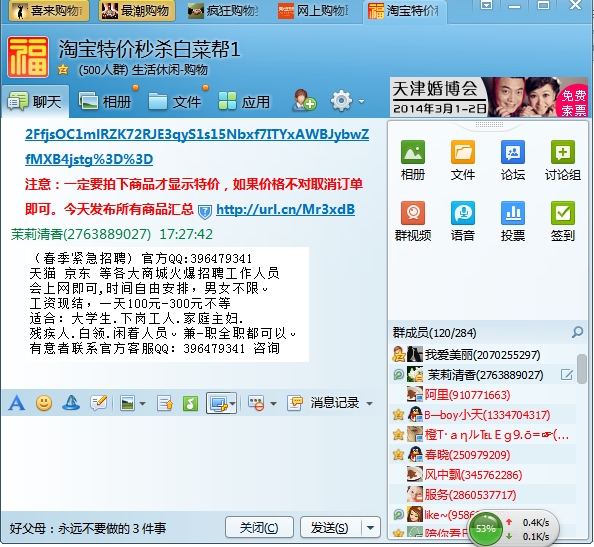
Task: Switch to the 文件 files tab
Action: [175, 102]
